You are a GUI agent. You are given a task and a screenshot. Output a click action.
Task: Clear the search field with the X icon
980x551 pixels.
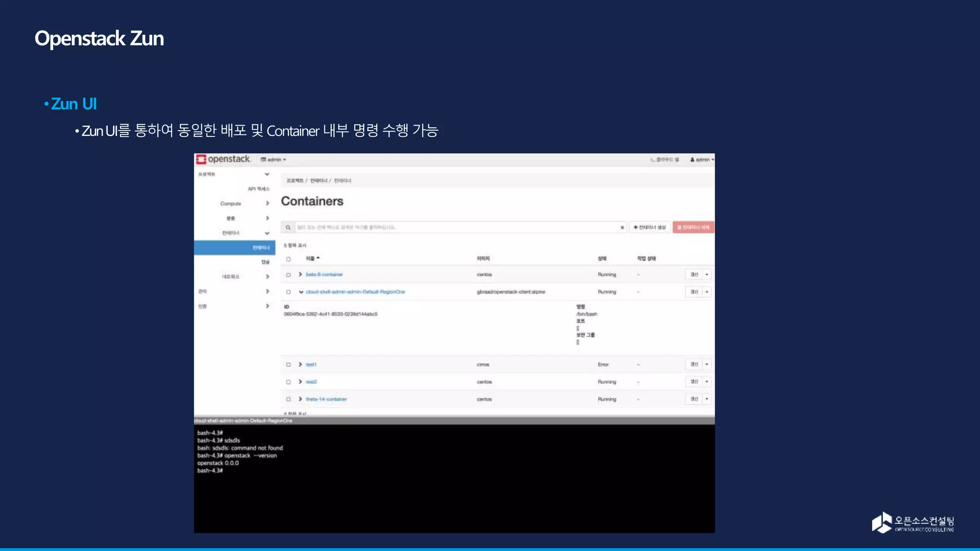(622, 227)
